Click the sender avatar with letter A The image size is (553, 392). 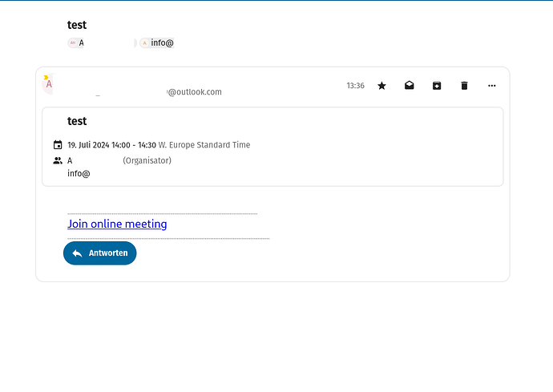tap(48, 83)
